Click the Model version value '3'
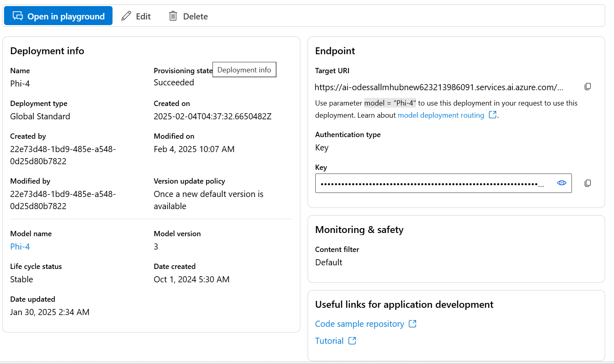Screen dimensions: 614x364 [x=156, y=247]
